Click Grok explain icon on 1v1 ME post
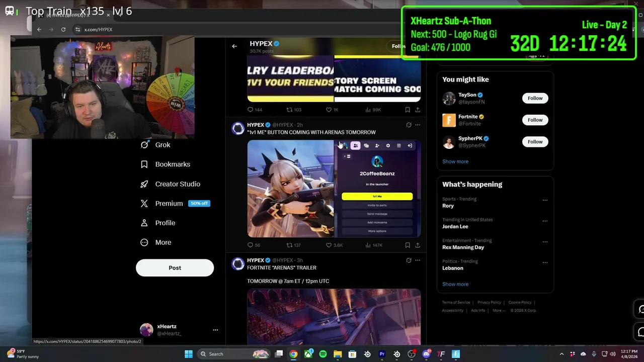Screen dimensions: 644x362 pos(409,125)
